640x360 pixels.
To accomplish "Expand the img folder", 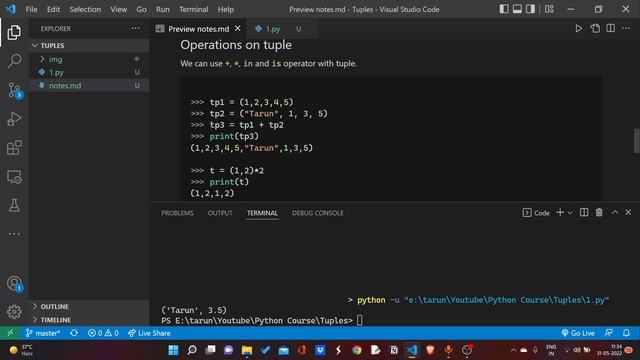I will [89, 59].
